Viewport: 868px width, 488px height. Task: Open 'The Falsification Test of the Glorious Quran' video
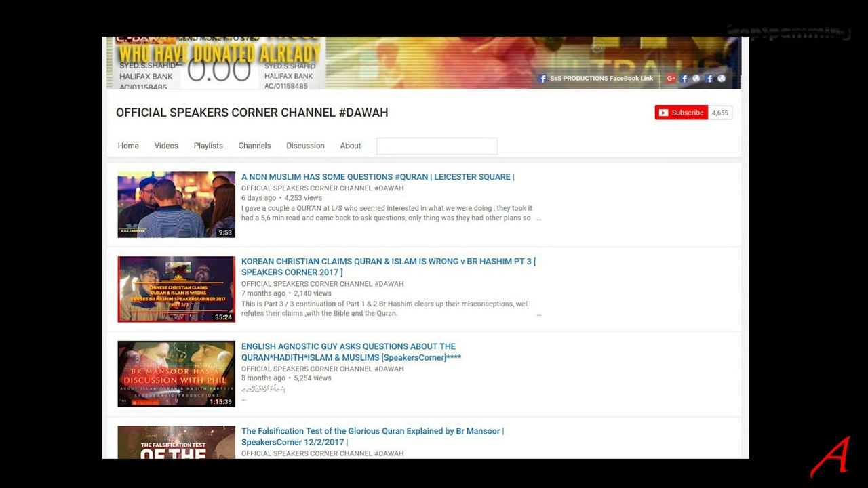[372, 436]
